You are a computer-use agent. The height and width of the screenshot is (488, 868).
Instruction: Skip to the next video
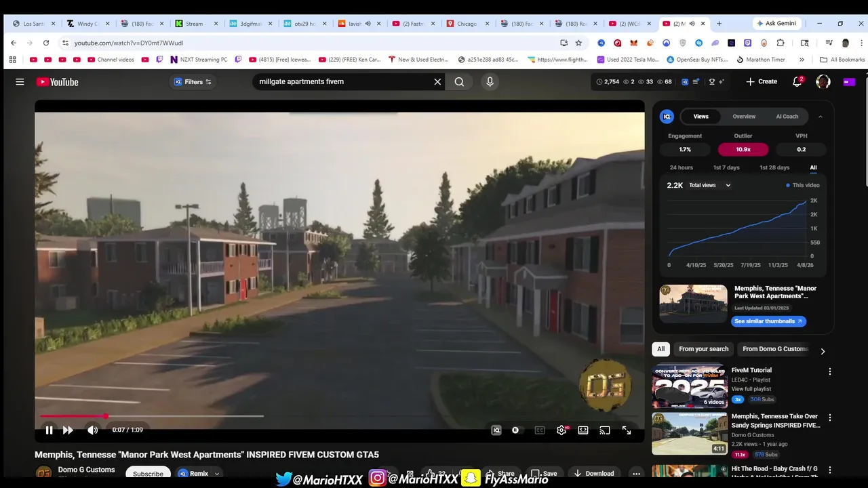(x=68, y=430)
